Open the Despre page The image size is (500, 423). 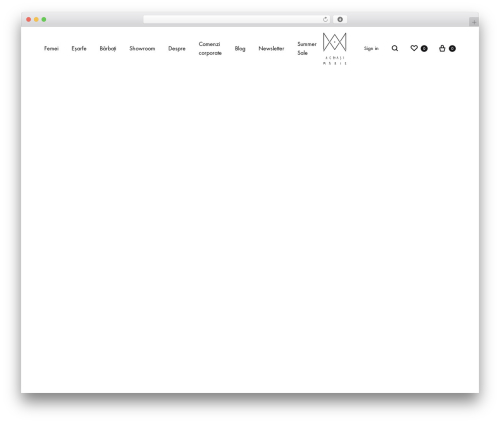tap(177, 49)
